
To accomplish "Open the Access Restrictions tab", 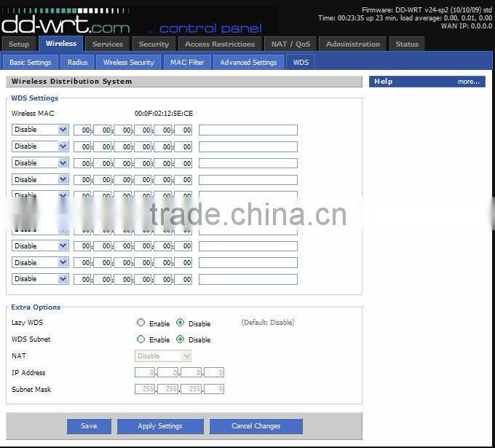I will (220, 44).
